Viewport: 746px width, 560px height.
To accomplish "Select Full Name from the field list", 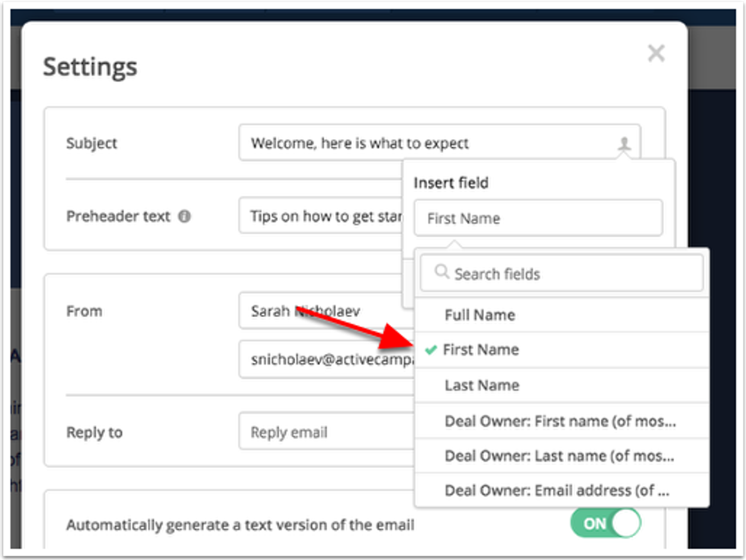I will 479,314.
